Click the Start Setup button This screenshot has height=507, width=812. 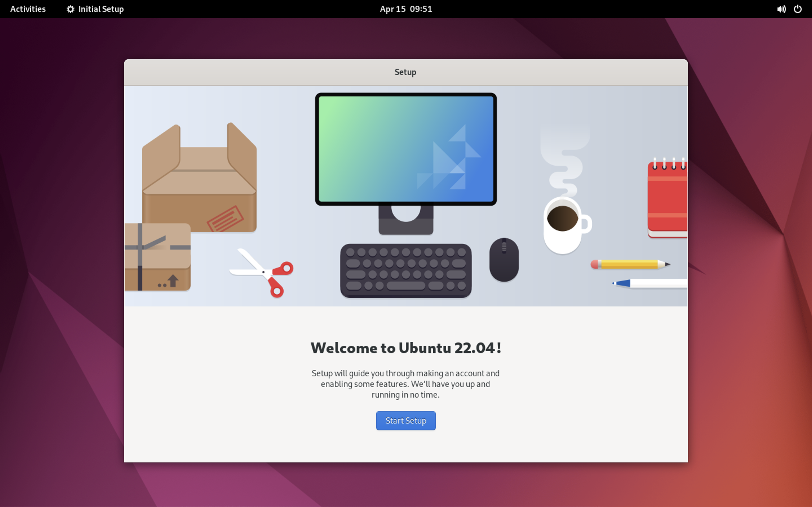(406, 421)
